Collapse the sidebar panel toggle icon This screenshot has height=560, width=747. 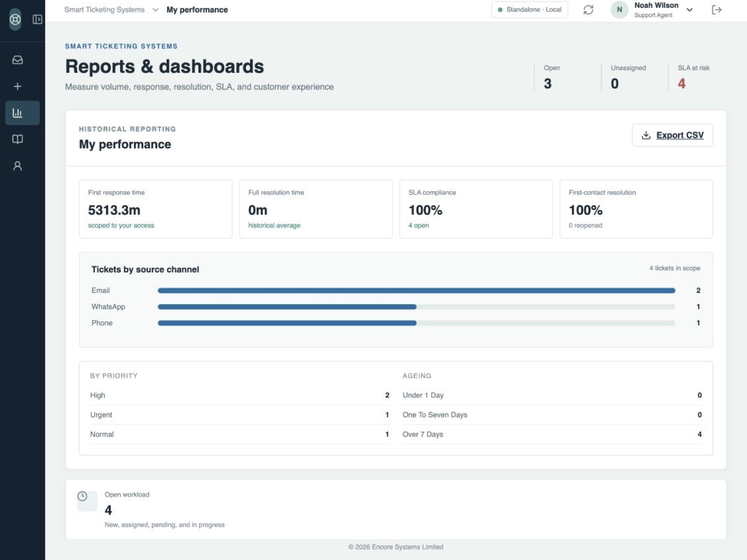37,19
